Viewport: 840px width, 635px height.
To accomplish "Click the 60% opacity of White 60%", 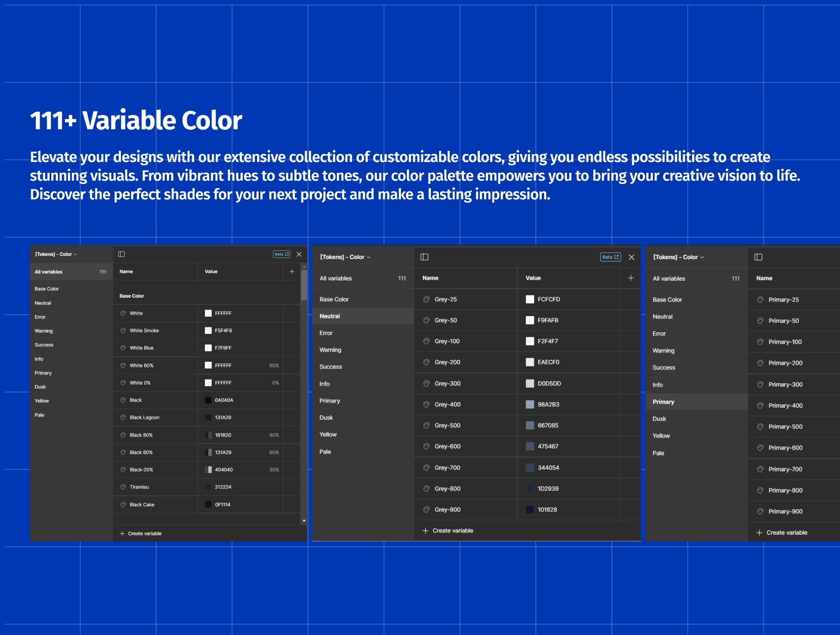I will click(x=274, y=366).
